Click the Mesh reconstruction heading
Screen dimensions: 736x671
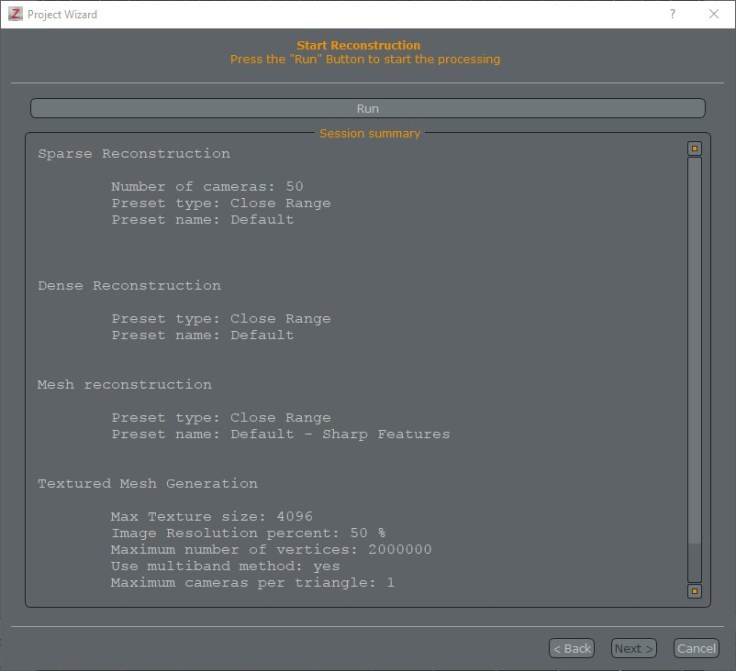coord(124,384)
